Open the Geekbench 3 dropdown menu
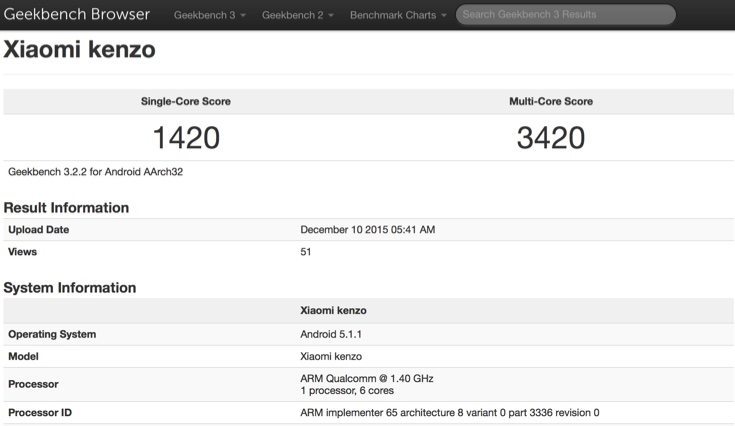Viewport: 735px width, 426px height. tap(210, 15)
